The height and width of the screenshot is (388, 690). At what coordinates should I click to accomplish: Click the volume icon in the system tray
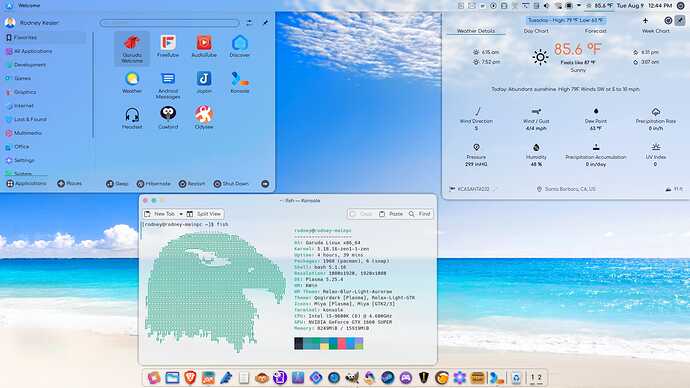[546, 6]
